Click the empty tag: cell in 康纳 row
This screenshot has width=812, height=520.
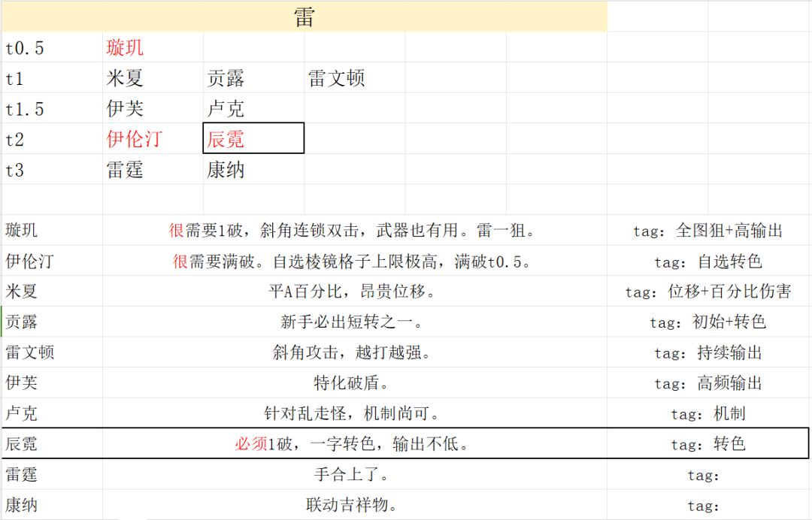pos(708,504)
